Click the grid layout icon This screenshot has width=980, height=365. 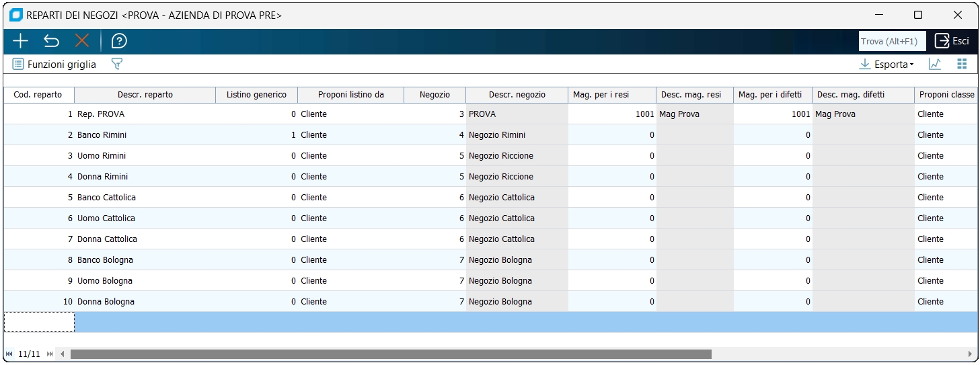(x=962, y=65)
